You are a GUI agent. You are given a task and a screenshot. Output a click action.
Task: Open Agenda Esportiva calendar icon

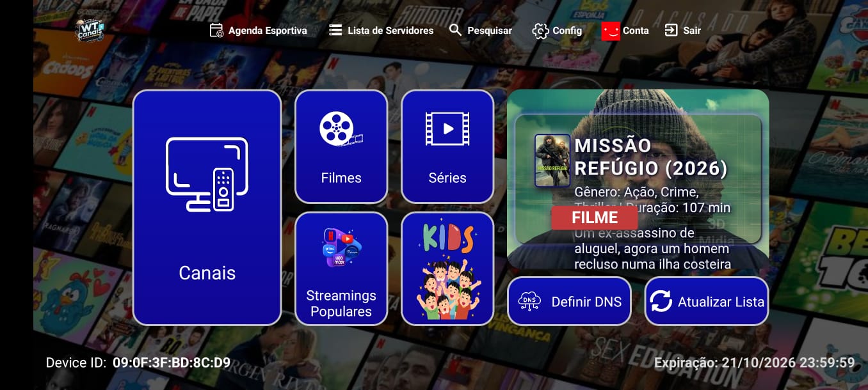(x=216, y=30)
